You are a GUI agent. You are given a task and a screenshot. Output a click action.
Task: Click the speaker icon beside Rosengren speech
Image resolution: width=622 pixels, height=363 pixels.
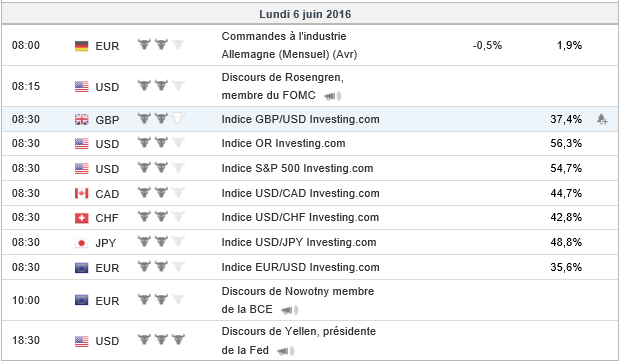pos(332,96)
